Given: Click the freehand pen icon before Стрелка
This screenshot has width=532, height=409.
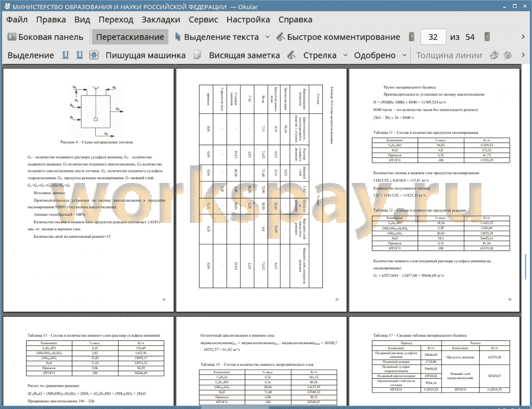Looking at the screenshot, I should [292, 55].
